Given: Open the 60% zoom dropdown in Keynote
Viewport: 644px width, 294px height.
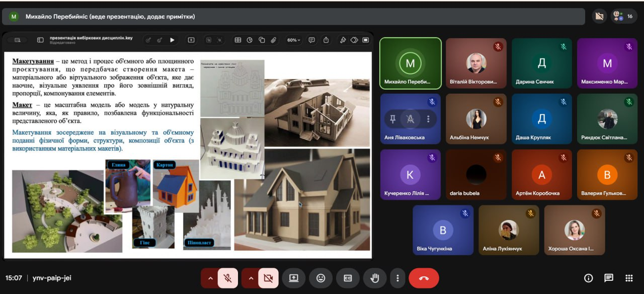Looking at the screenshot, I should 293,40.
